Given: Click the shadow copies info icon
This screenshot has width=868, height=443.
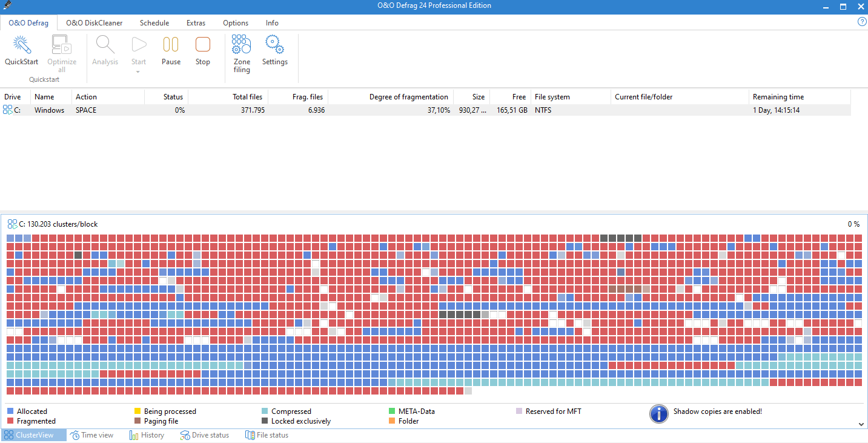Looking at the screenshot, I should pos(659,414).
